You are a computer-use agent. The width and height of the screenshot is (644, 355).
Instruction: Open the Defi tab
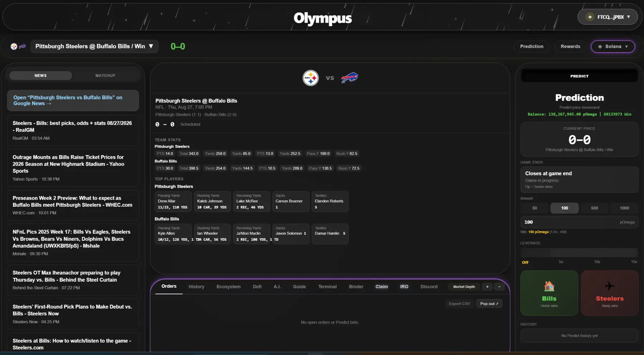(257, 287)
